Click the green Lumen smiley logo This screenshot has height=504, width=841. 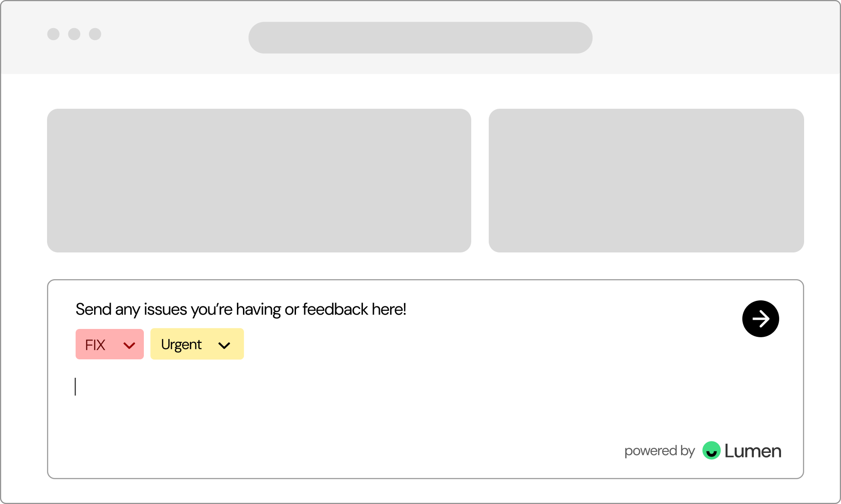[711, 451]
